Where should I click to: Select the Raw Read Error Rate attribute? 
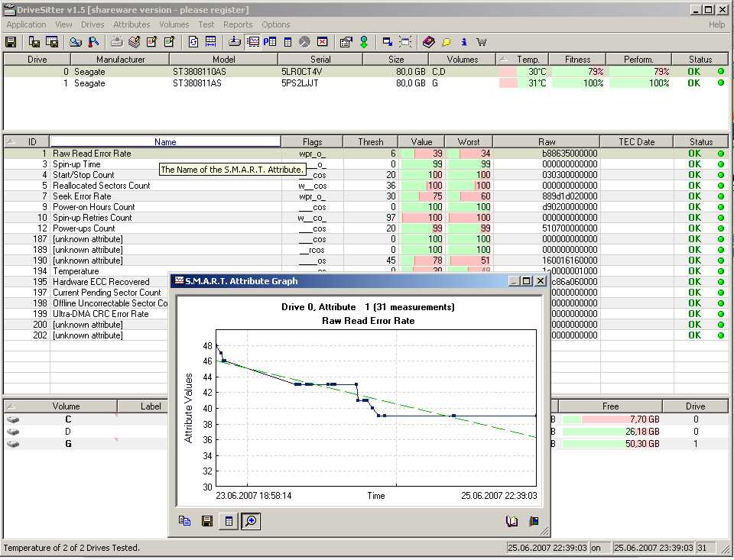365,154
